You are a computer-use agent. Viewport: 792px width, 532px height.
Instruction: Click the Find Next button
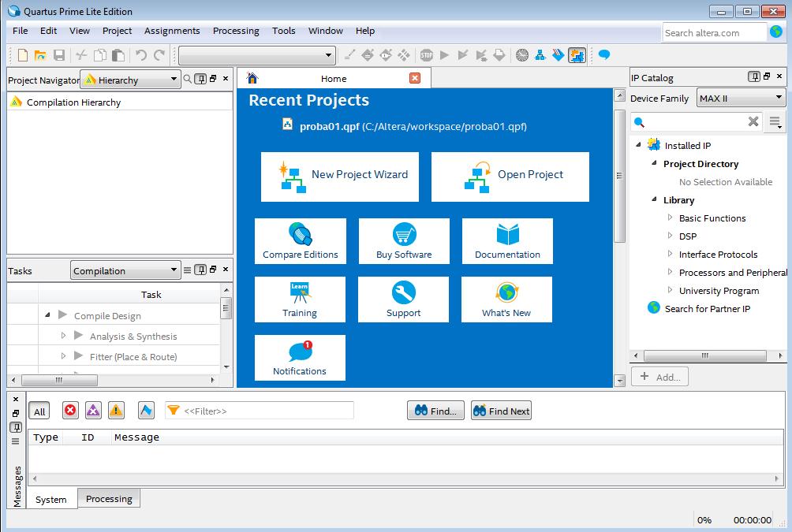coord(501,411)
